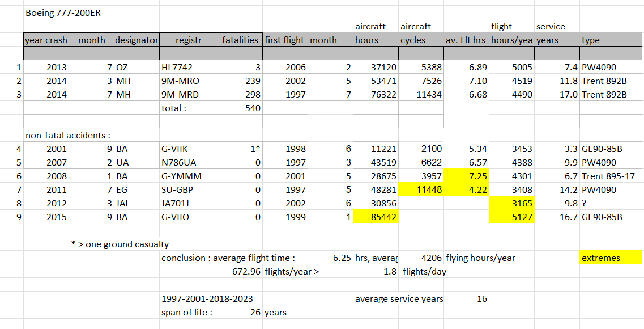Click the 'year crash' column header

click(x=46, y=40)
